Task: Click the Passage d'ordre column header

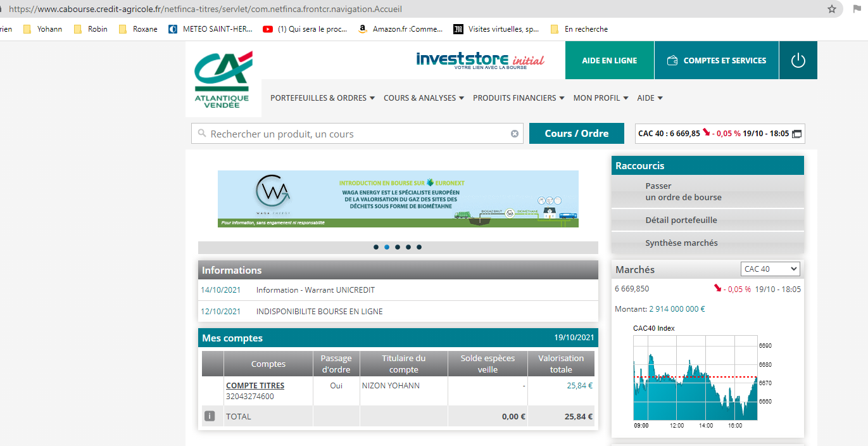Action: (x=336, y=364)
